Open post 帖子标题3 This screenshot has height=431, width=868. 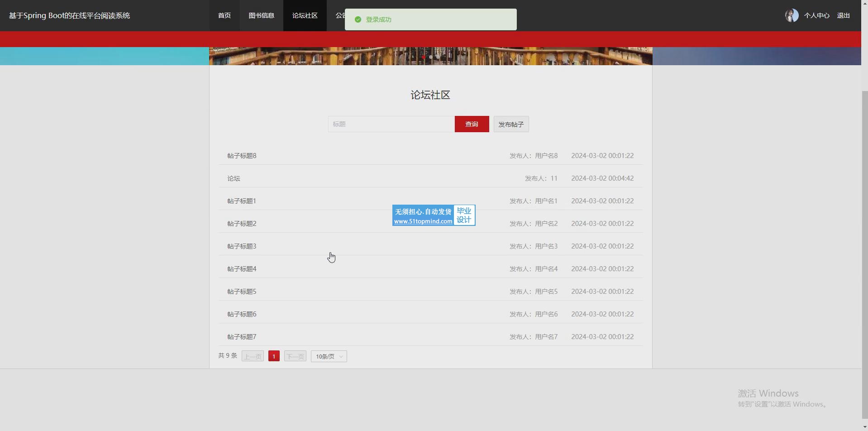(x=242, y=246)
